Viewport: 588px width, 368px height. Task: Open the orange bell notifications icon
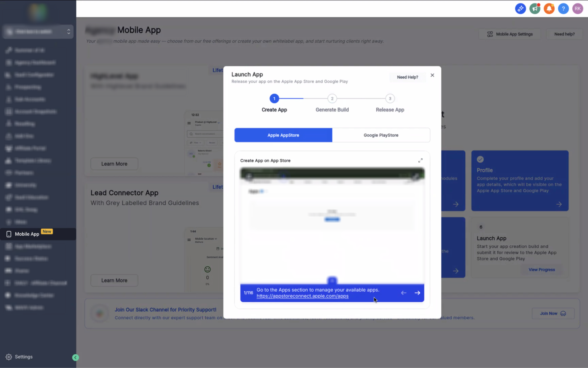tap(549, 8)
